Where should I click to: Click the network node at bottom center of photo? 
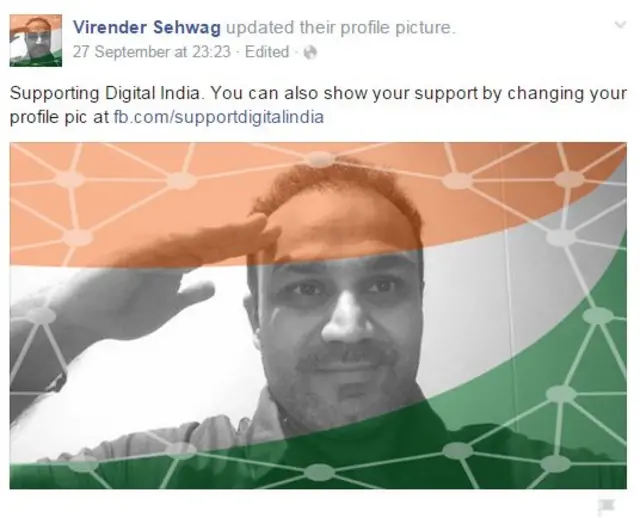tap(320, 472)
